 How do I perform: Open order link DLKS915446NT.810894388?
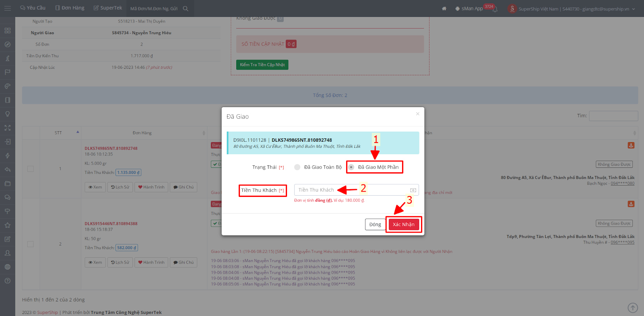point(111,224)
